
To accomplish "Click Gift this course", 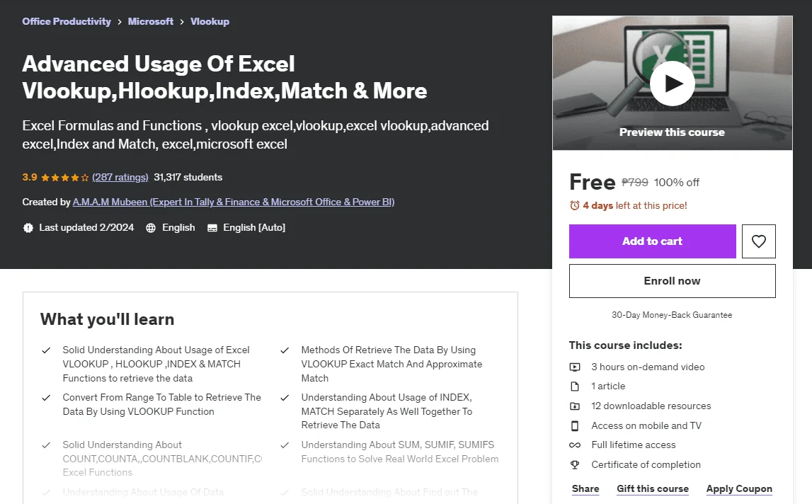I will coord(653,488).
